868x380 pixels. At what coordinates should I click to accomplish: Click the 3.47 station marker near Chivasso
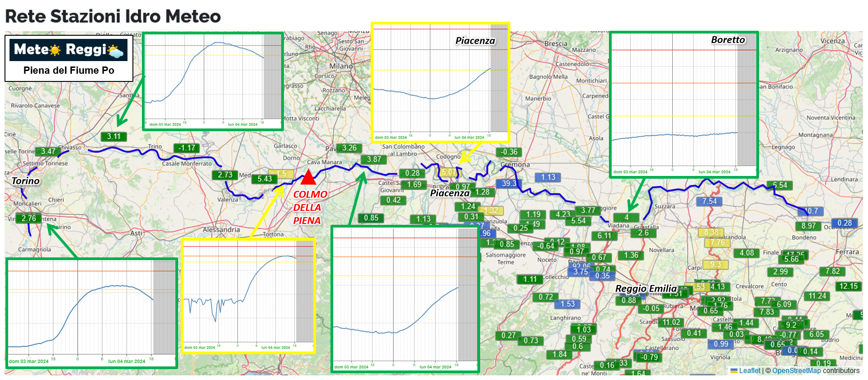tap(48, 151)
